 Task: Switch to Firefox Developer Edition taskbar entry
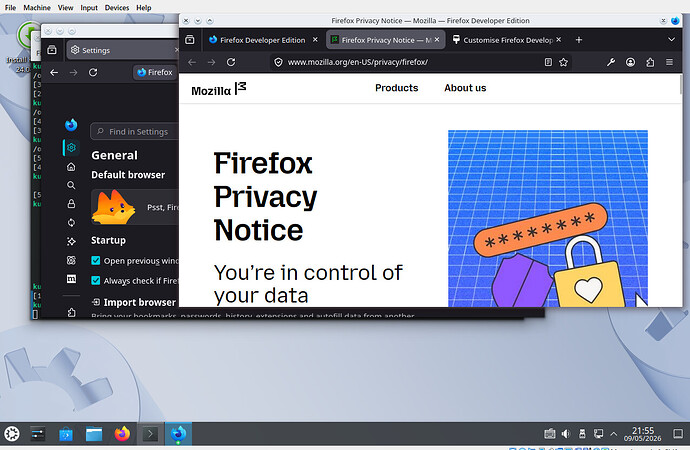click(x=178, y=434)
